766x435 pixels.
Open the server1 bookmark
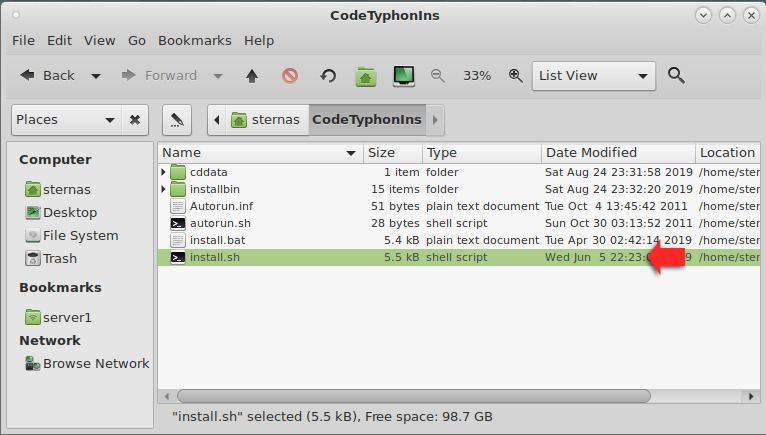click(58, 317)
